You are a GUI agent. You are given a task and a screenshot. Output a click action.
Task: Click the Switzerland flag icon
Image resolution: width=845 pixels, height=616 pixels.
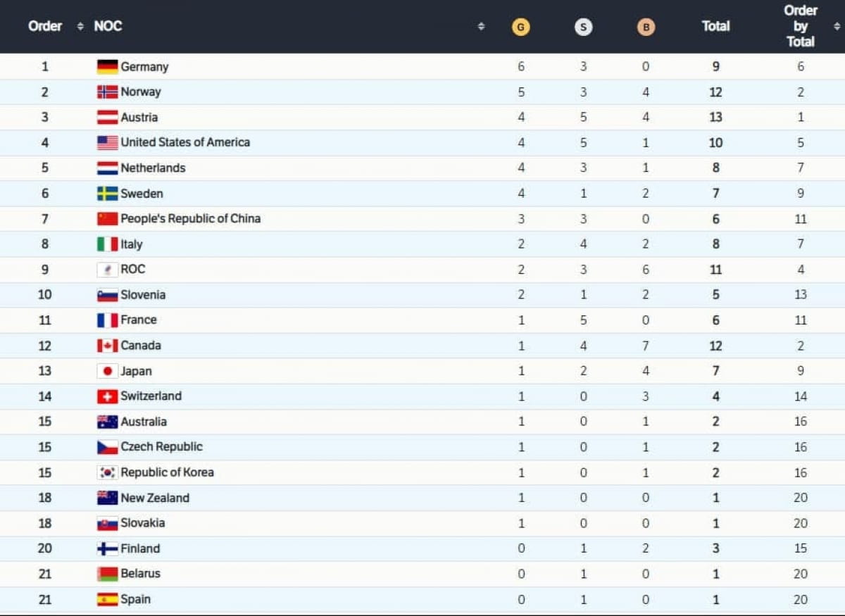click(107, 396)
